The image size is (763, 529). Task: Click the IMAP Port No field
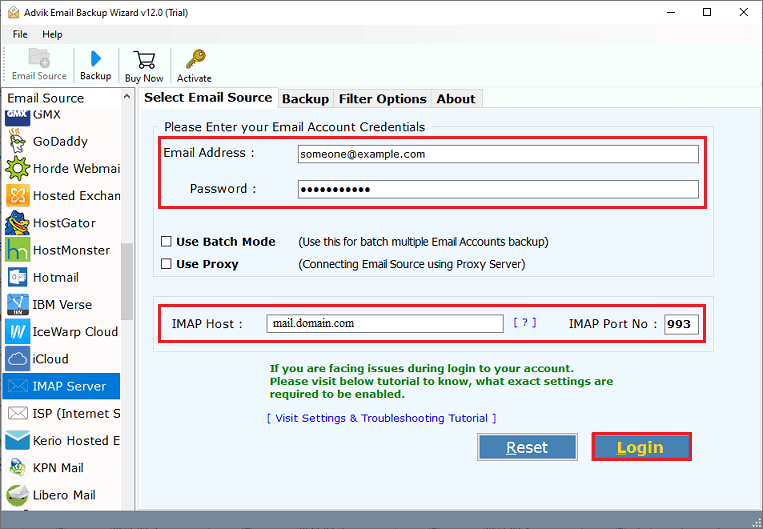click(x=681, y=324)
